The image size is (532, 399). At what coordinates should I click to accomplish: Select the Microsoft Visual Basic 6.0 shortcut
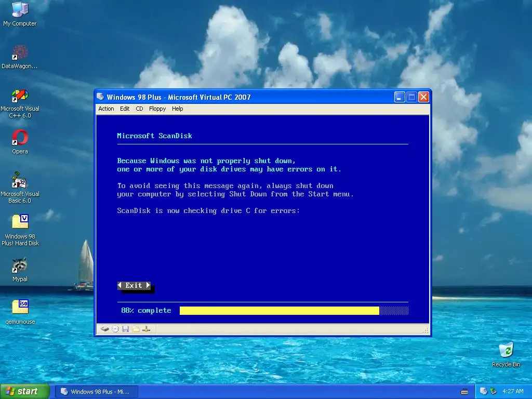20,188
